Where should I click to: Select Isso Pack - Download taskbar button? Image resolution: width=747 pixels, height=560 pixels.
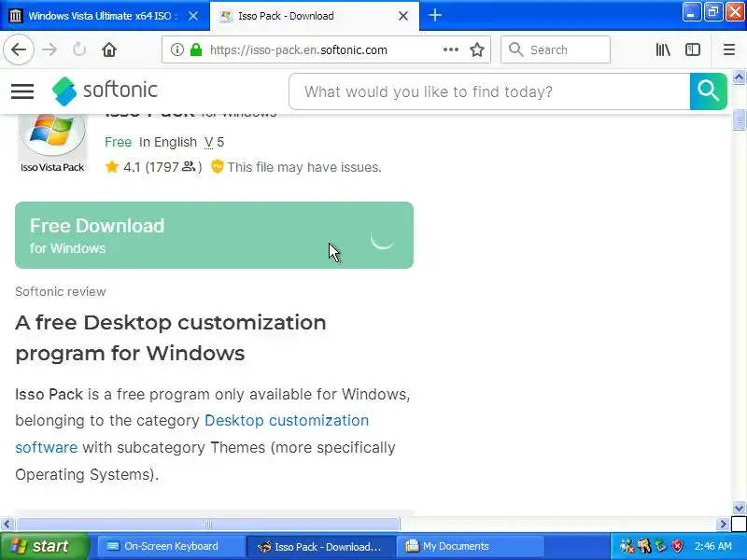tap(320, 547)
